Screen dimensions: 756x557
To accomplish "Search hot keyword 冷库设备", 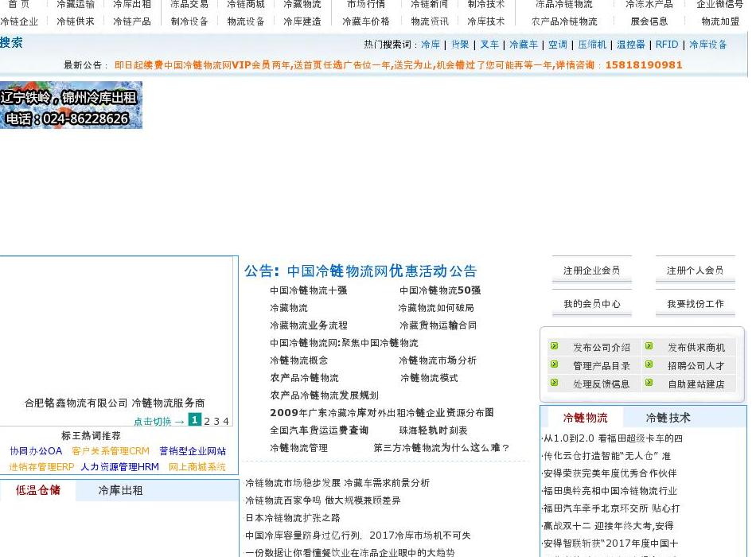I will (x=707, y=45).
